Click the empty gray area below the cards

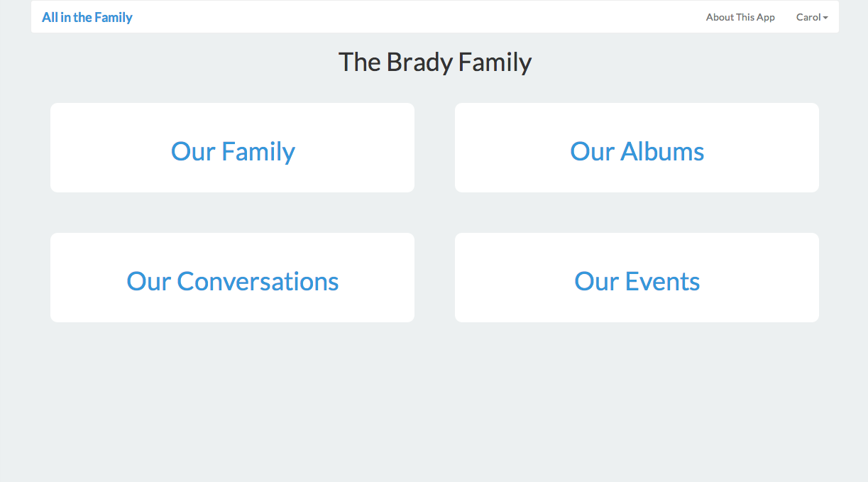434,405
